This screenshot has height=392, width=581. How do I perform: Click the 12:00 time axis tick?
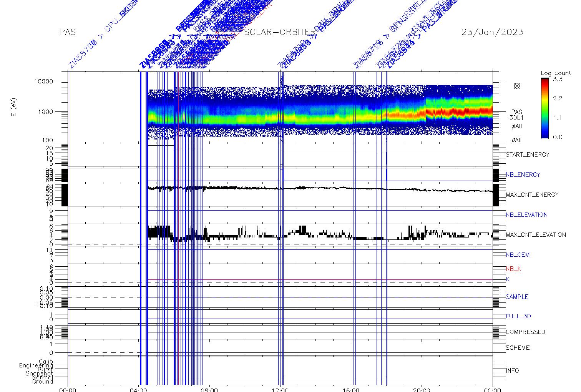pos(281,390)
